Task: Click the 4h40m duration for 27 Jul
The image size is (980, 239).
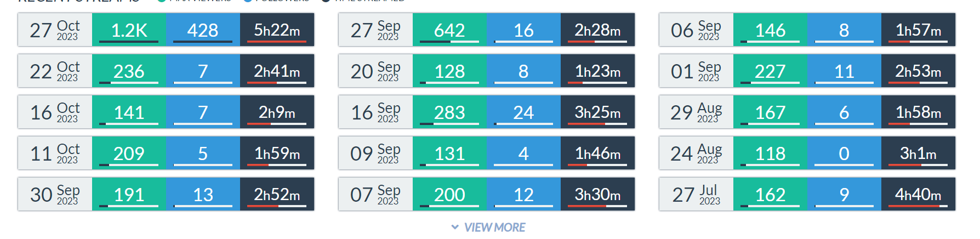Action: pyautogui.click(x=918, y=195)
